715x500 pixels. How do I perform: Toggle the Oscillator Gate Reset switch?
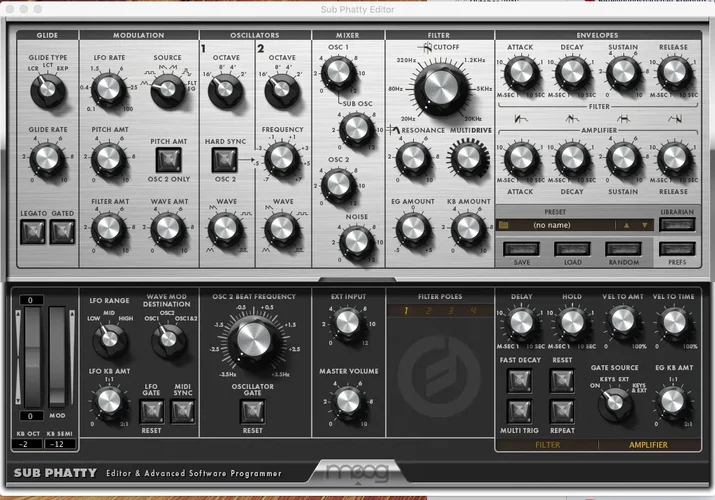coord(253,412)
